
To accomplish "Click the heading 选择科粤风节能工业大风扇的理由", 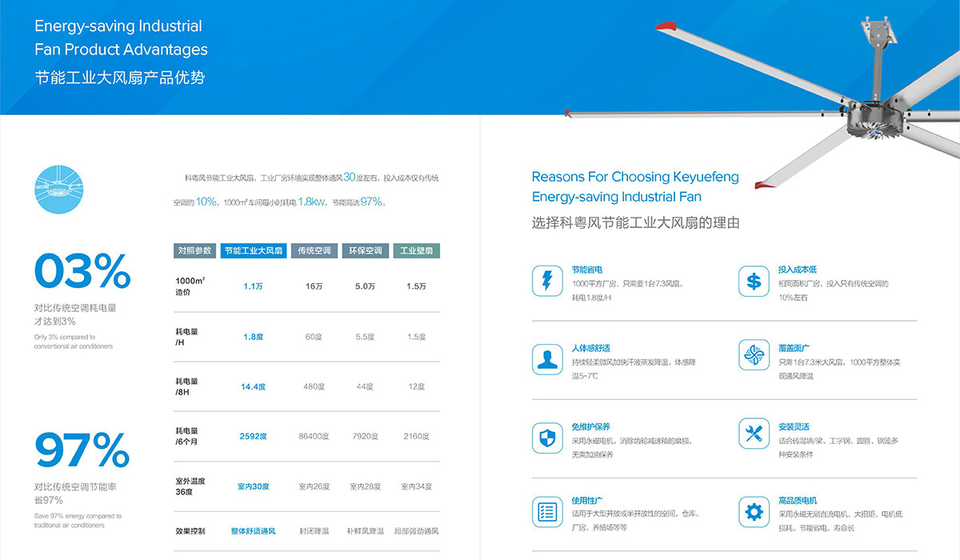I will tap(636, 223).
